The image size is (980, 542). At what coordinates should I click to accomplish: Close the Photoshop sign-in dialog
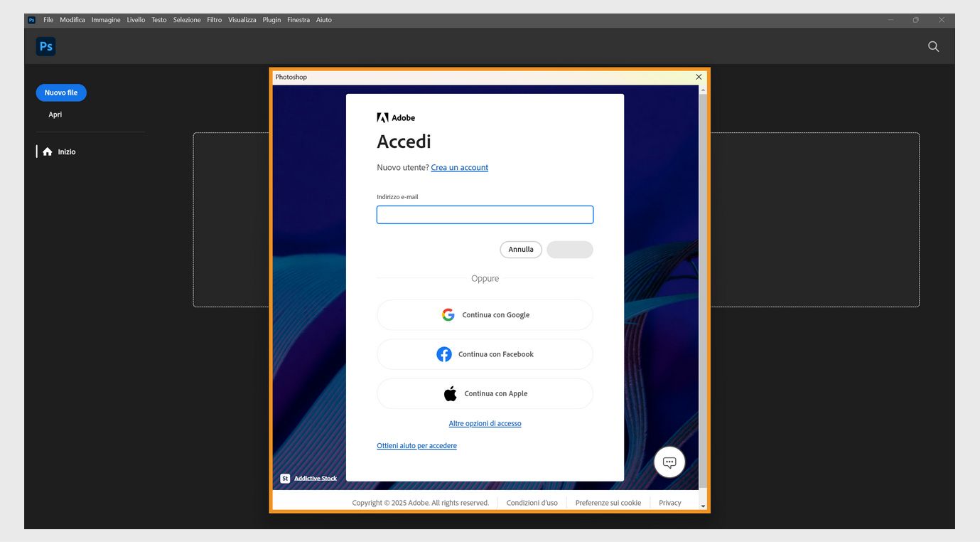pos(699,77)
